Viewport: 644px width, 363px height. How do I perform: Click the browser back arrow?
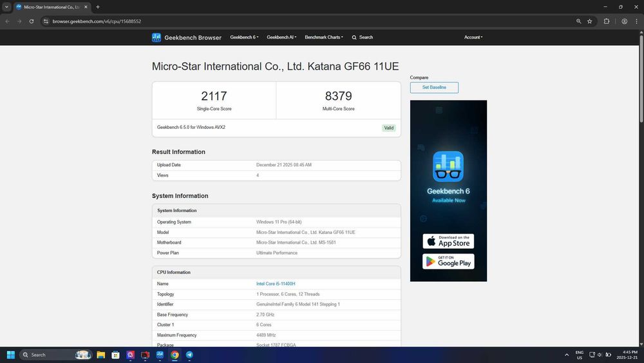coord(7,21)
